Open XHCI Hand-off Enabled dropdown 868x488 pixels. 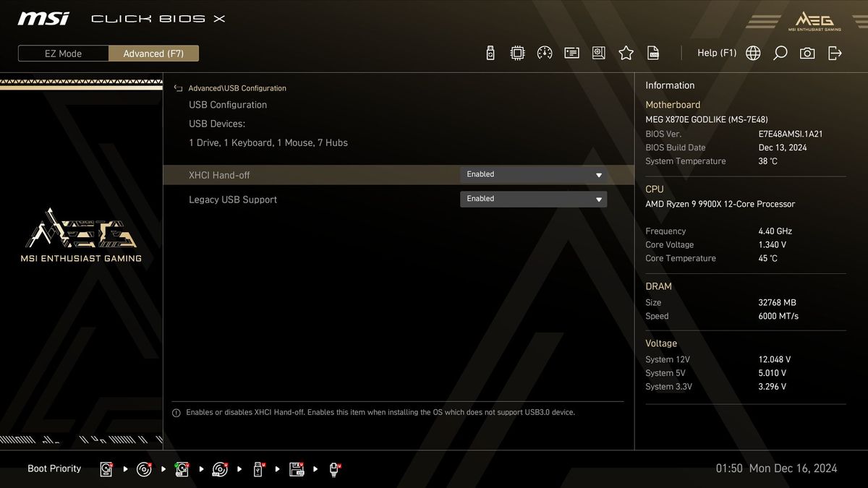click(x=534, y=175)
